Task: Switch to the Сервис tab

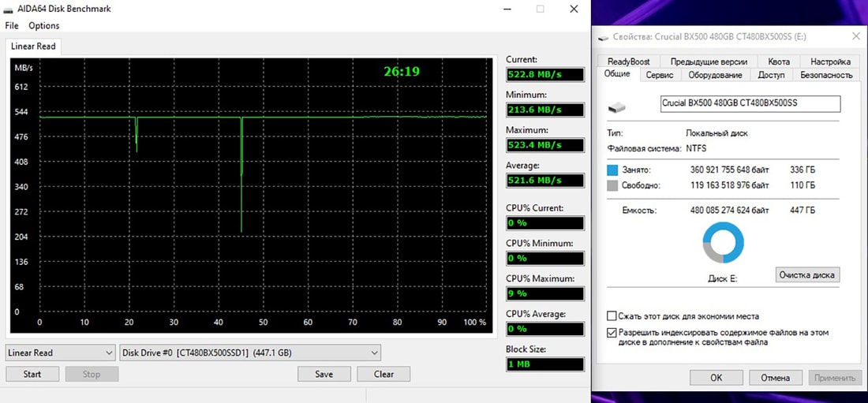Action: (x=659, y=75)
